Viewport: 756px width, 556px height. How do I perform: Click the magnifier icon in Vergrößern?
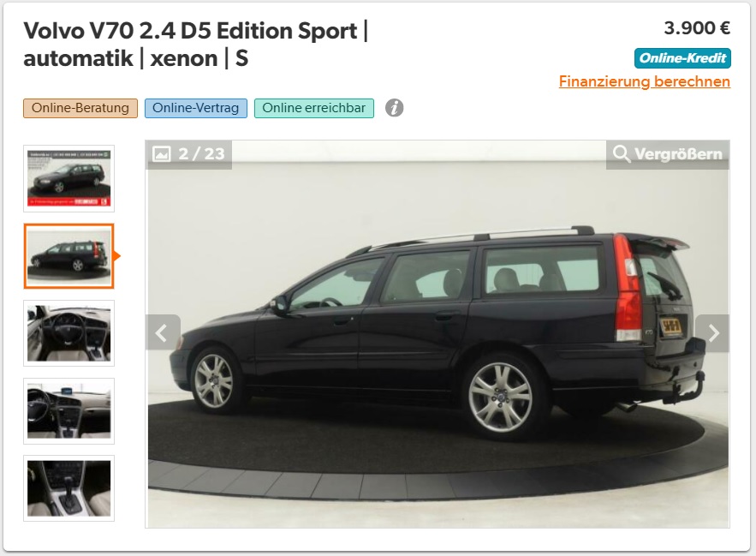pyautogui.click(x=621, y=154)
